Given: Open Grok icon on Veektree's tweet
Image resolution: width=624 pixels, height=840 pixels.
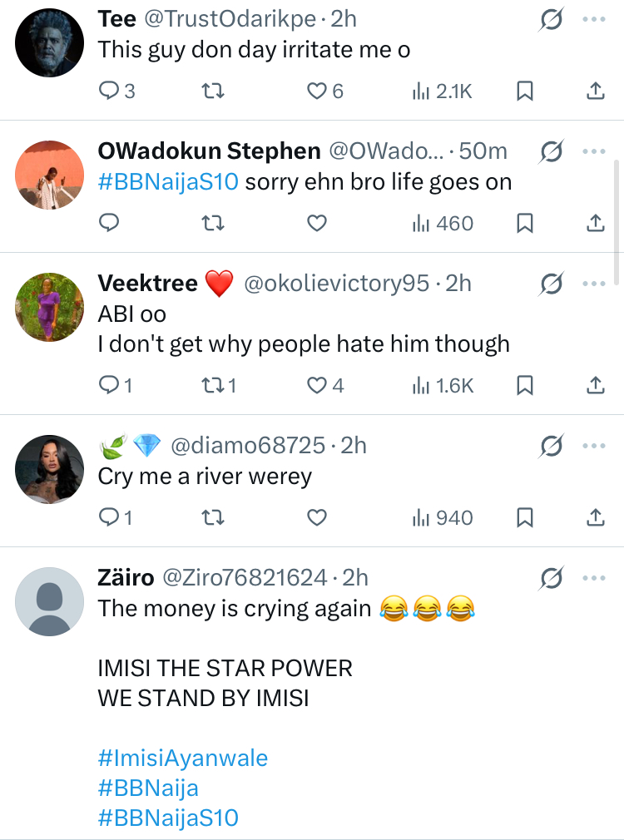Looking at the screenshot, I should coord(551,284).
